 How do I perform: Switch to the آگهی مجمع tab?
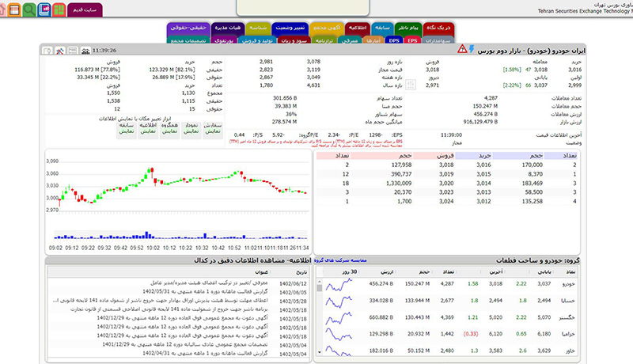(327, 28)
